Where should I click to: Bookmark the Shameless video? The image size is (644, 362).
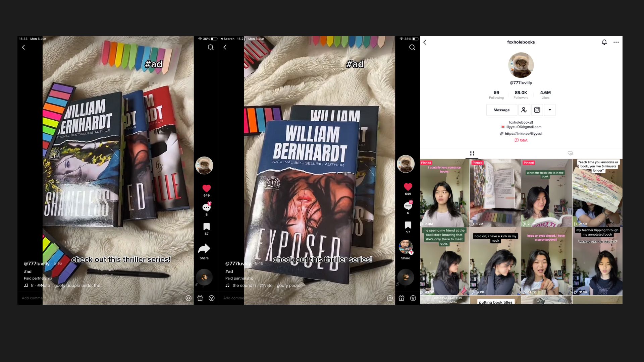point(207,227)
